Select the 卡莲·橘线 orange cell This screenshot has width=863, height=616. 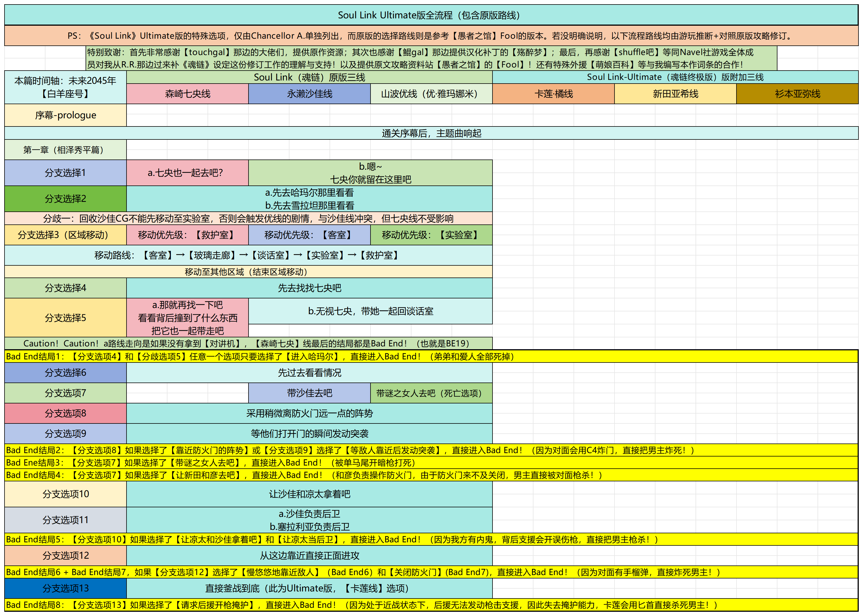[x=553, y=94]
